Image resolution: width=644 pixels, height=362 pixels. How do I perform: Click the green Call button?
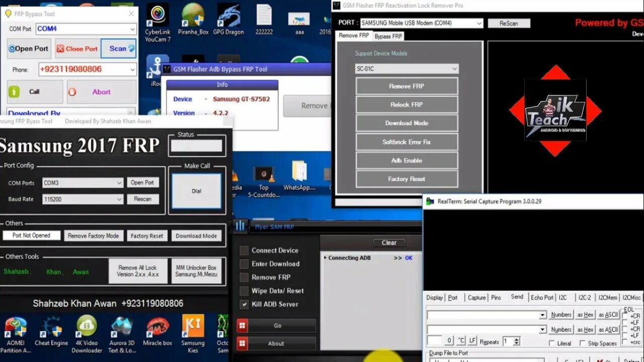(35, 92)
